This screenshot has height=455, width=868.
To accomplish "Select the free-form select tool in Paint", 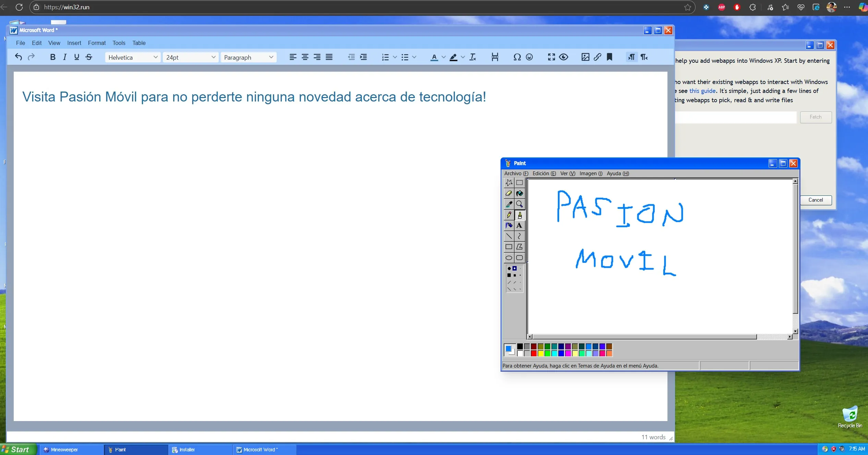I will pos(509,183).
